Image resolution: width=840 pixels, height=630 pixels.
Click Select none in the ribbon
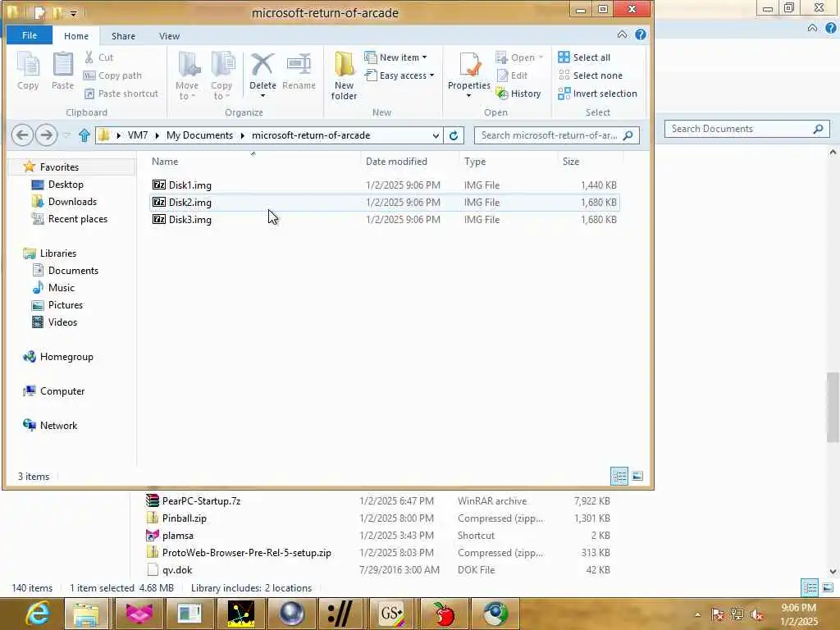pyautogui.click(x=591, y=75)
